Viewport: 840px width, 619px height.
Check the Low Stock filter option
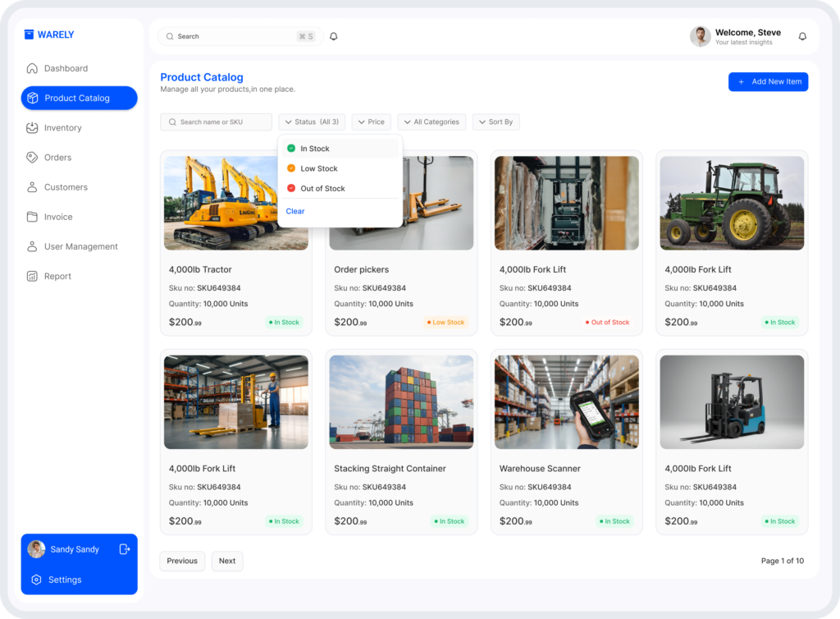[291, 168]
